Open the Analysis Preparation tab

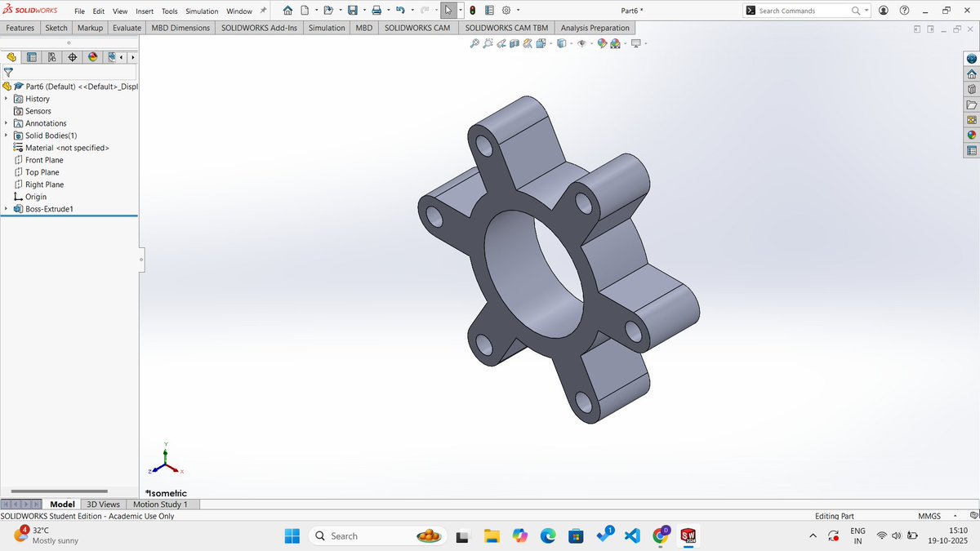[595, 28]
